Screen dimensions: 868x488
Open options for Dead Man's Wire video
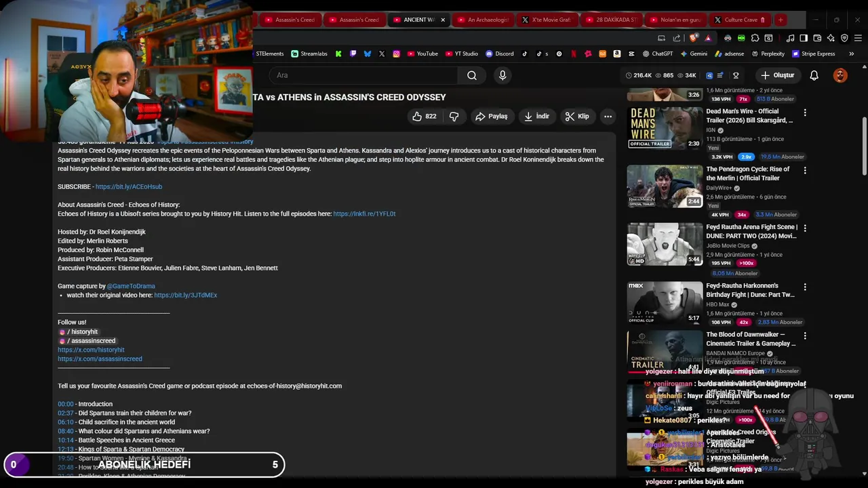(805, 113)
